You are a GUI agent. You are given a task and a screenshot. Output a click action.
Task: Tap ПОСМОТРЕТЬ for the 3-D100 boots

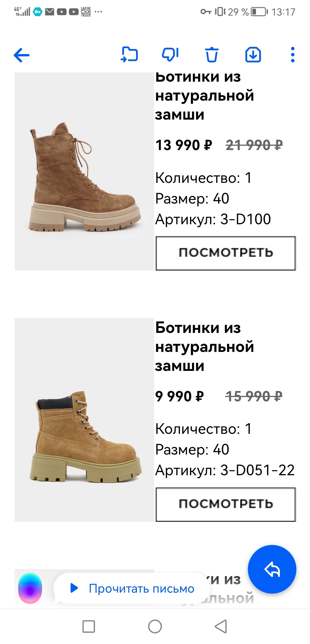coord(226,253)
